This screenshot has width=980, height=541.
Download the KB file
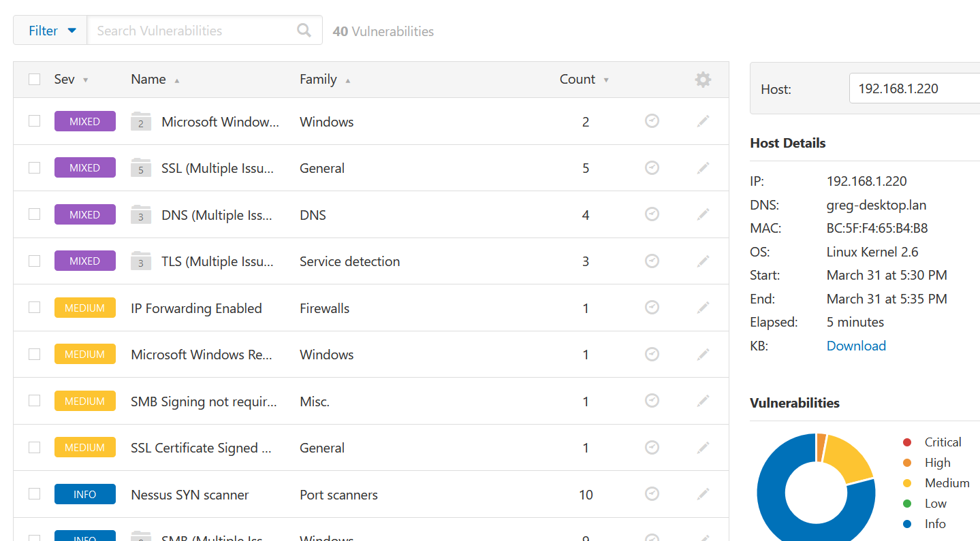point(855,346)
